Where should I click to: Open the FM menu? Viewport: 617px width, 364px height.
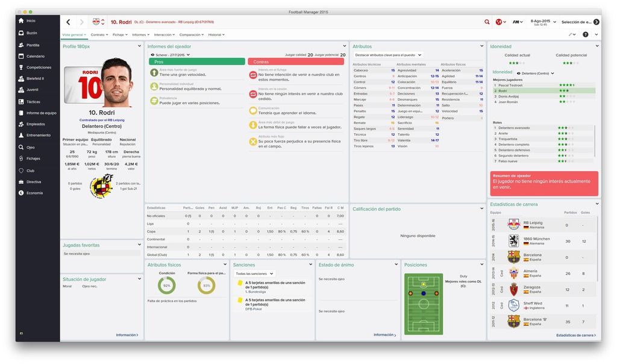click(518, 22)
